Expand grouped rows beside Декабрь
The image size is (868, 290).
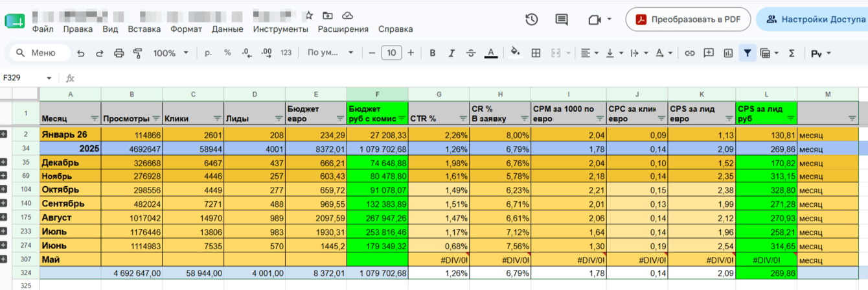(5, 162)
